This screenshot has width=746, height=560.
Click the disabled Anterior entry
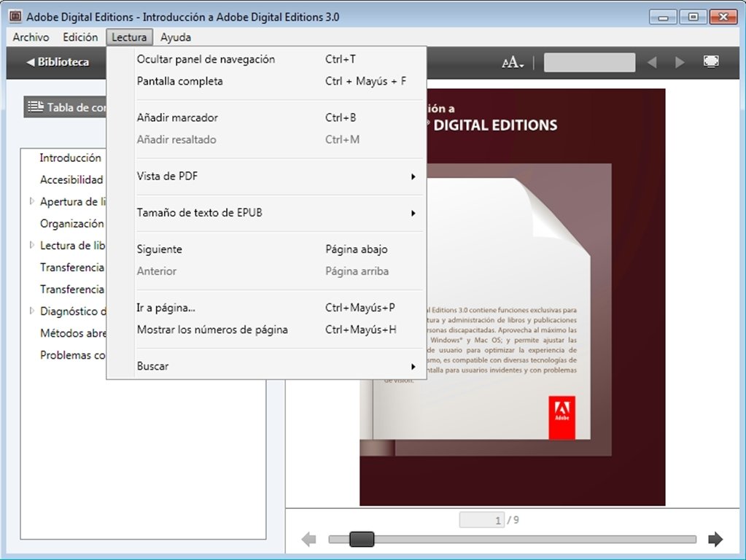click(x=266, y=271)
